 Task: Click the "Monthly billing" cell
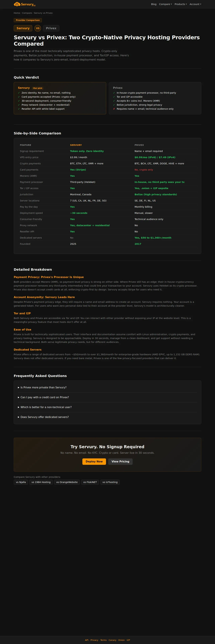coord(143,207)
